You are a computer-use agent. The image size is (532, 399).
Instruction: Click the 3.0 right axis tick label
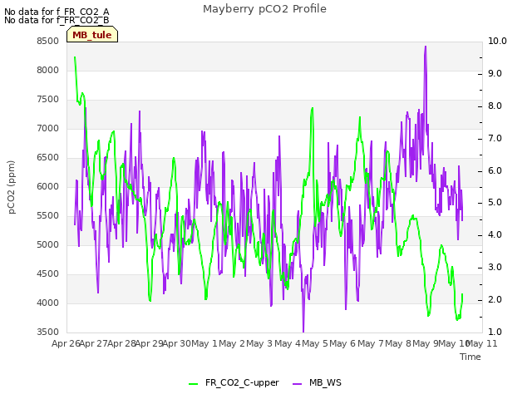pyautogui.click(x=495, y=268)
